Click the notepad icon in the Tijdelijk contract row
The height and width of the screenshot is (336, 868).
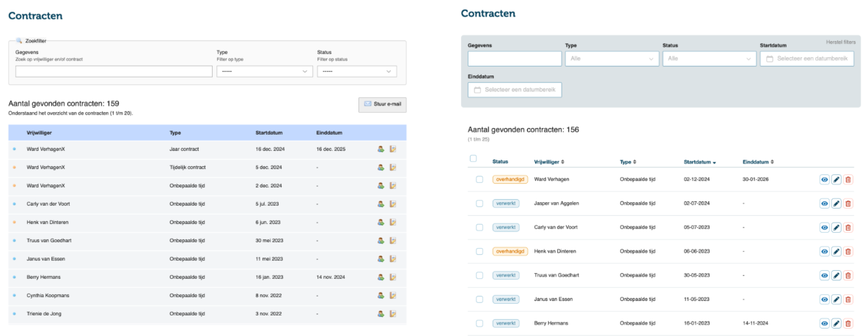pos(393,168)
